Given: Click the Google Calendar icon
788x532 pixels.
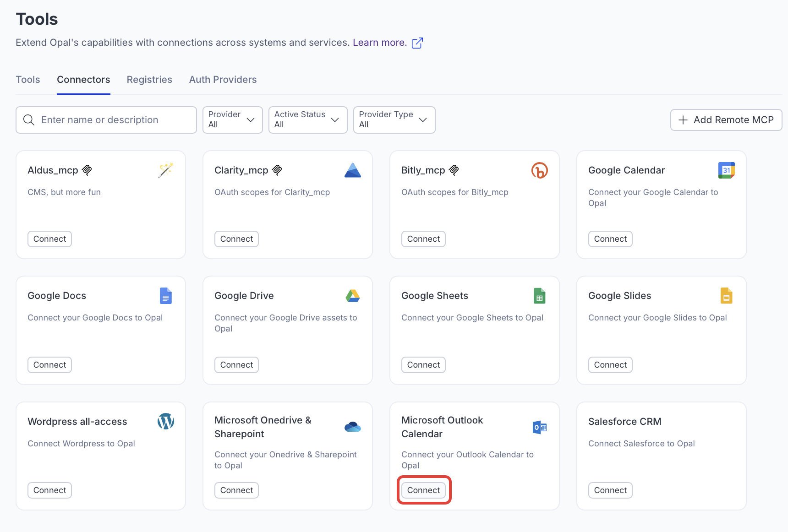Looking at the screenshot, I should (x=726, y=170).
